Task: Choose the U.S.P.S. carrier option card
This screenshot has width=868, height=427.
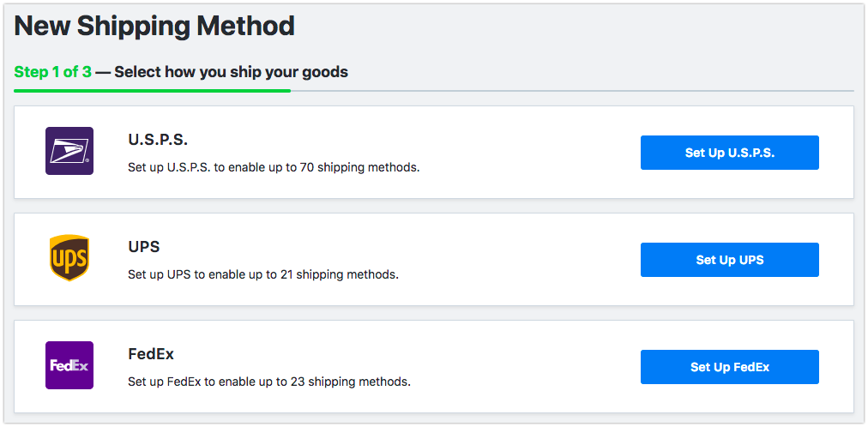Action: (515, 153)
